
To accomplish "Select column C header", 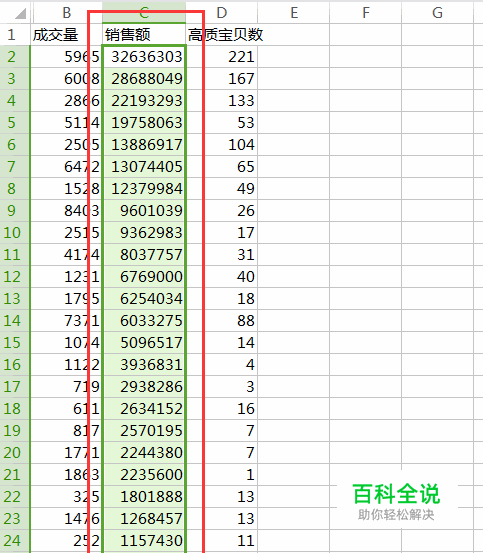I will (x=144, y=13).
